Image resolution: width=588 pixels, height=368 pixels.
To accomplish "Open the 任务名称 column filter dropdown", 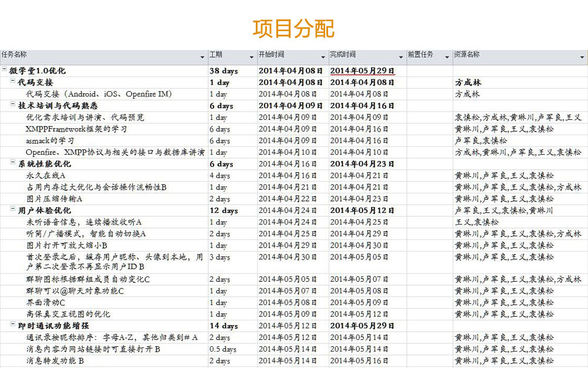I will click(203, 57).
